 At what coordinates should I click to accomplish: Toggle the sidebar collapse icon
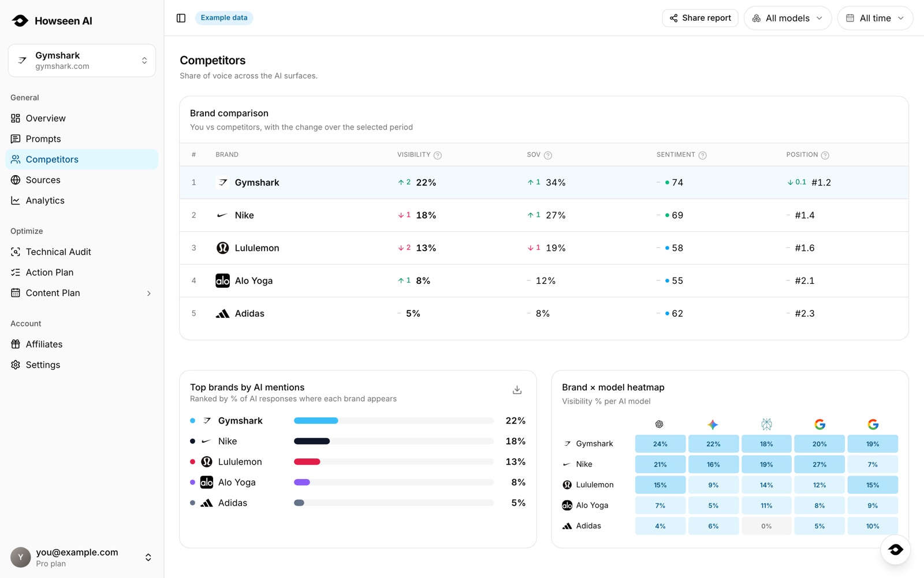(181, 18)
